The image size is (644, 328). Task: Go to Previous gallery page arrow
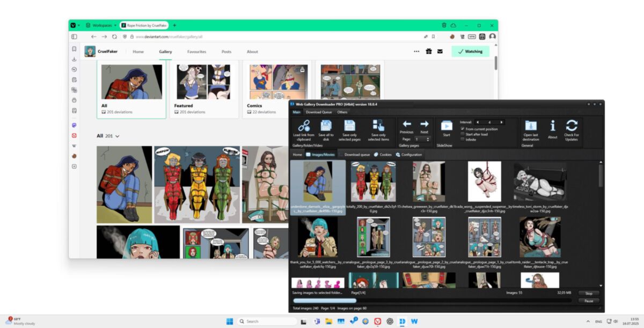(x=407, y=124)
